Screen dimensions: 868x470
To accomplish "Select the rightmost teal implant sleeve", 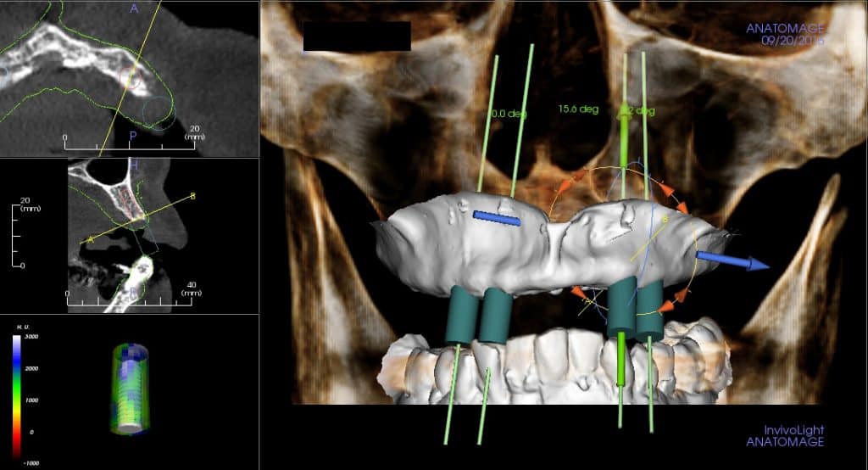I will coord(650,309).
